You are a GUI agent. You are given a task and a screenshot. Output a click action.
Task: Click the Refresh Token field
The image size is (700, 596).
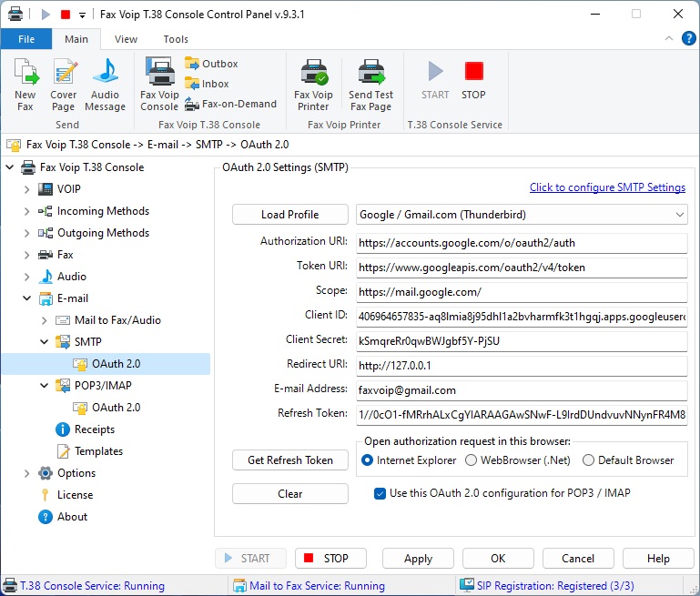[x=522, y=415]
